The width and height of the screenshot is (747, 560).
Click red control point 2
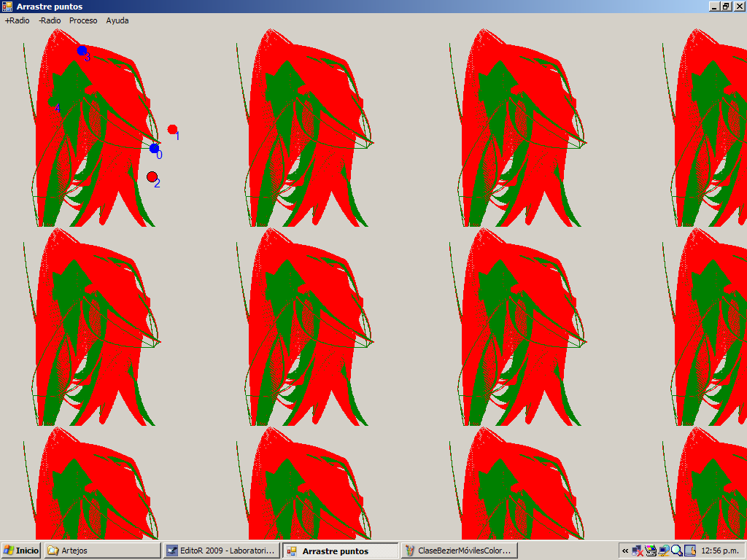[152, 176]
